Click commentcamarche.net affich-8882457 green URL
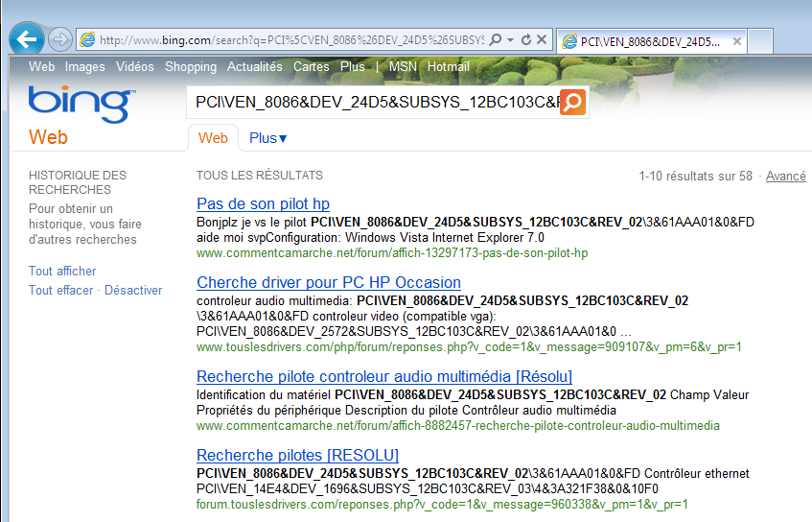The height and width of the screenshot is (522, 812). (x=458, y=426)
